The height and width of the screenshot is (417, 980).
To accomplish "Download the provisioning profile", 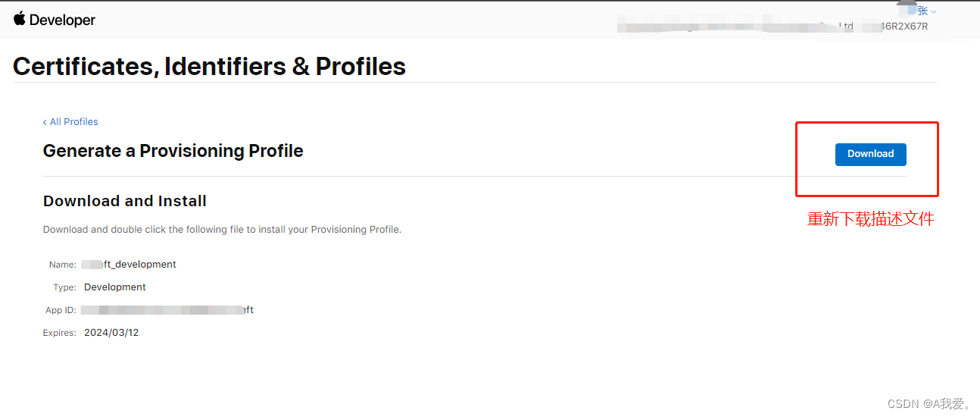I will pyautogui.click(x=870, y=154).
